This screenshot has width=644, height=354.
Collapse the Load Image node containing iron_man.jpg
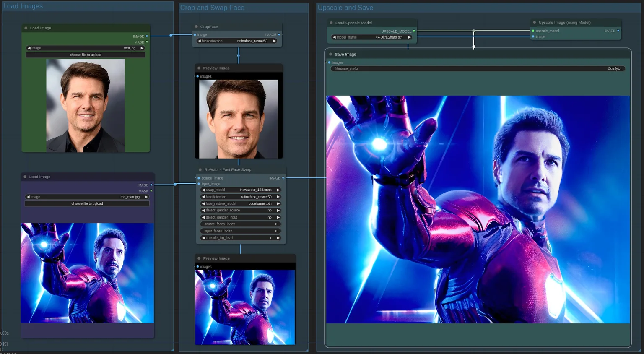25,177
